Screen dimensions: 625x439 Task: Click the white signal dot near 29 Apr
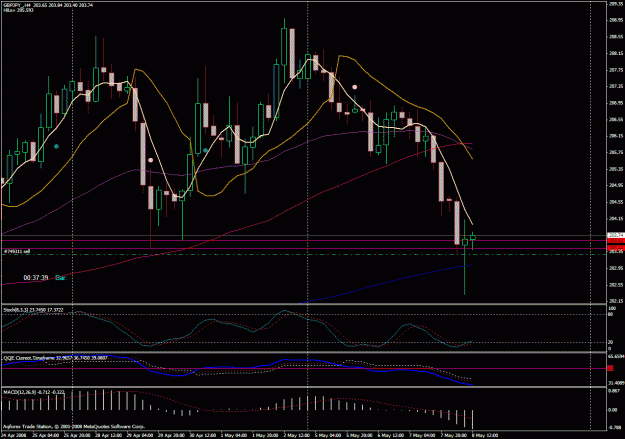tap(151, 160)
